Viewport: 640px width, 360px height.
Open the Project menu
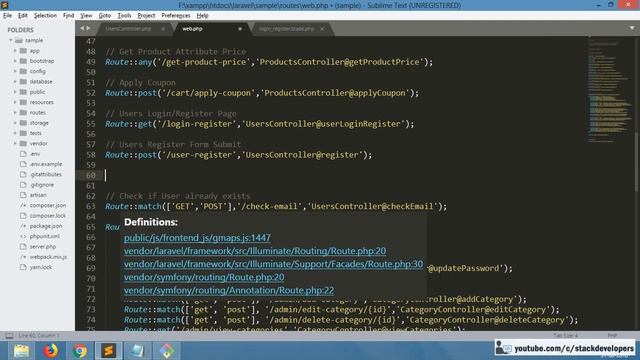(x=146, y=16)
